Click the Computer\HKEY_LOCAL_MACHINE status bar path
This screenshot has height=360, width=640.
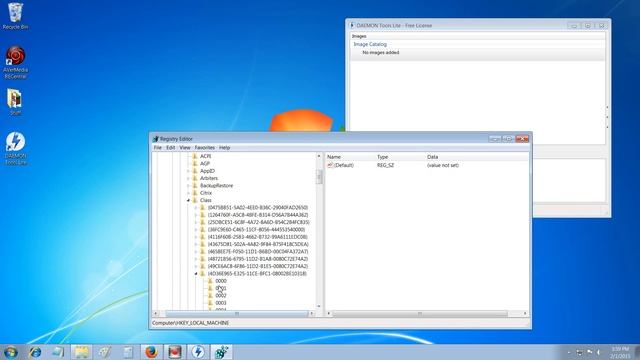click(190, 323)
